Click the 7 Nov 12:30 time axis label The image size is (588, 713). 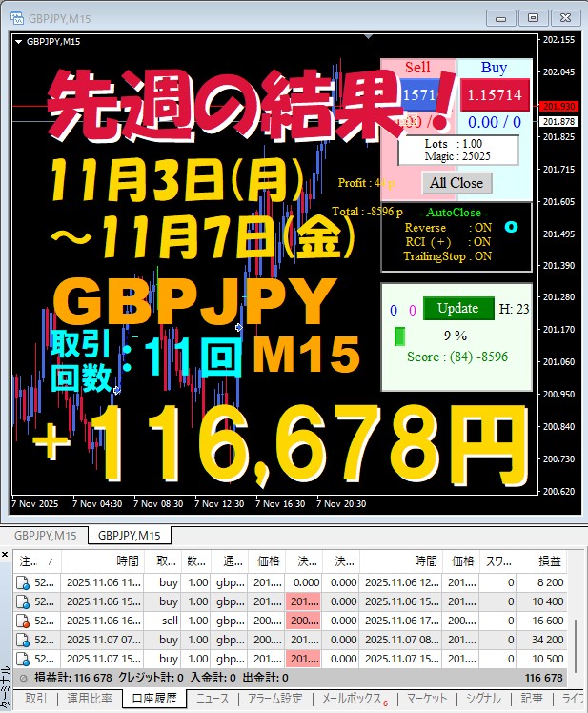coord(219,504)
